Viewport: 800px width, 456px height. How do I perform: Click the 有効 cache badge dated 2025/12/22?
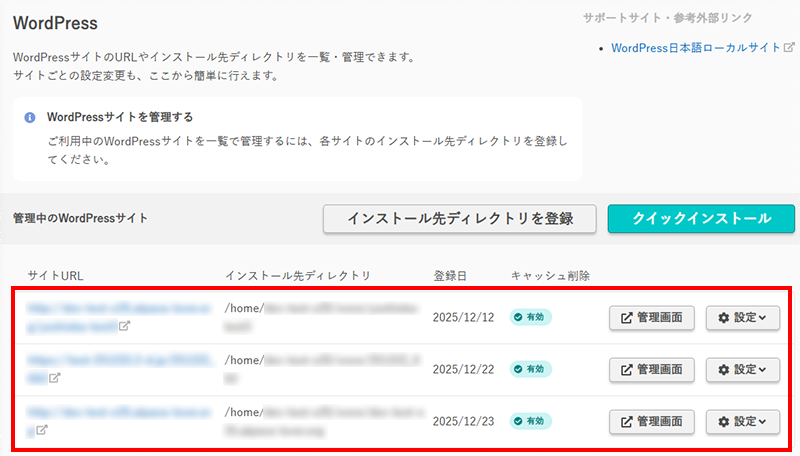(x=531, y=369)
